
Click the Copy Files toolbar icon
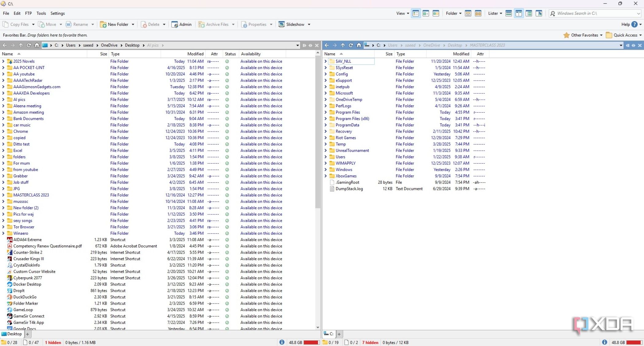[6, 25]
